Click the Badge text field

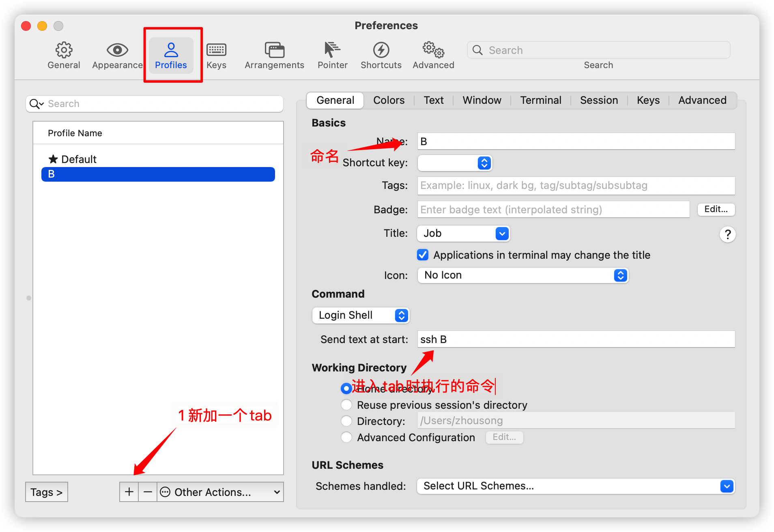[553, 209]
